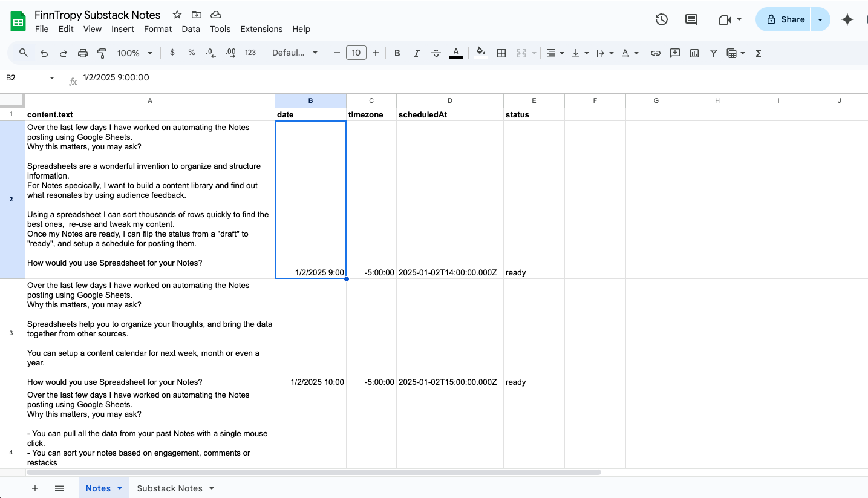The height and width of the screenshot is (498, 868).
Task: Open text wrapping options
Action: click(x=604, y=53)
